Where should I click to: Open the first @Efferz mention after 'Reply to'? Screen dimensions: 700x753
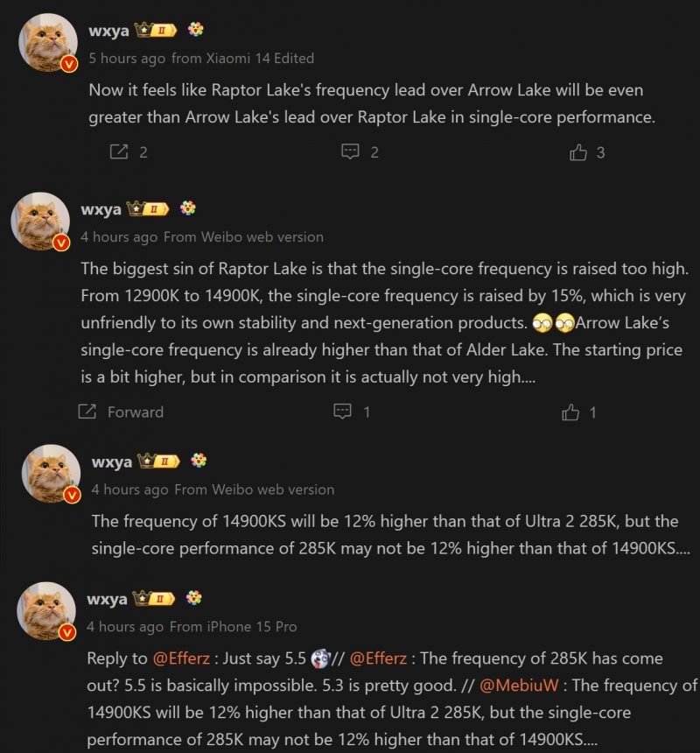coord(181,658)
